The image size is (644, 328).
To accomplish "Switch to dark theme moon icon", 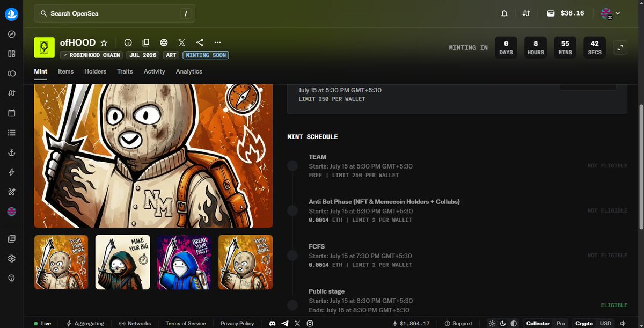I will pos(503,324).
